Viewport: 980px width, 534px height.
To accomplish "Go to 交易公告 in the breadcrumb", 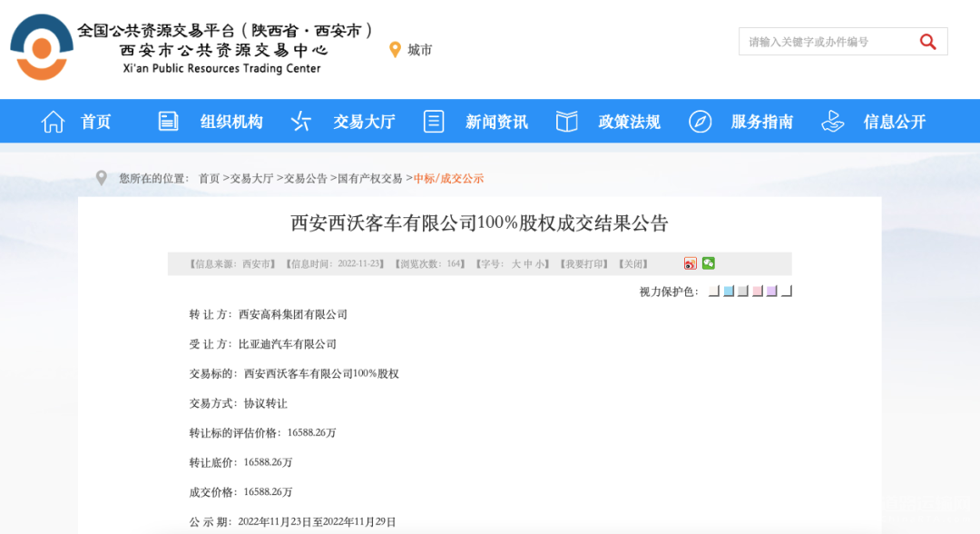I will 306,179.
